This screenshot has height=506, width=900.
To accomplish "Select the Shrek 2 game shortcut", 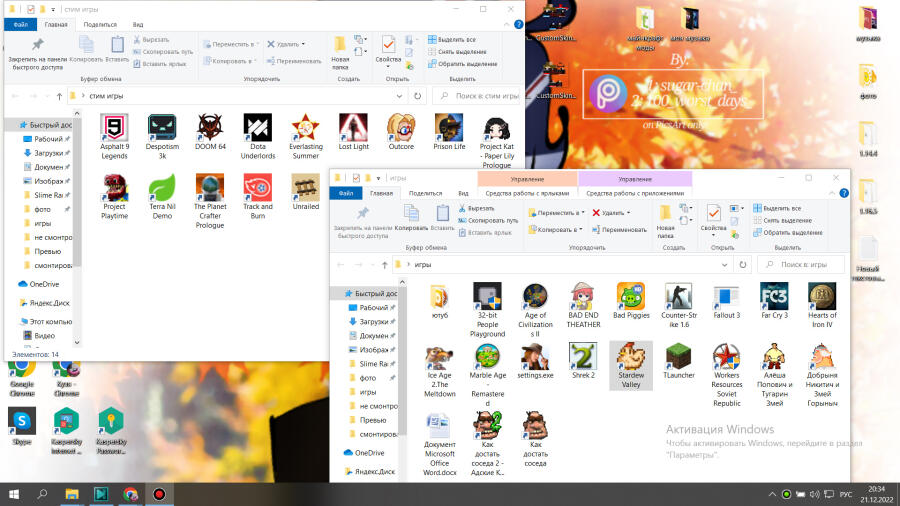I will point(583,360).
